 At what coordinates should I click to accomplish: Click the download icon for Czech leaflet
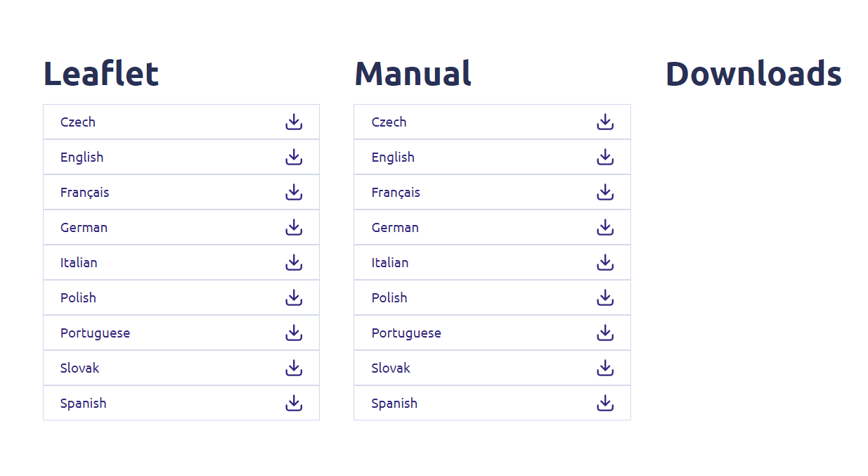[294, 122]
